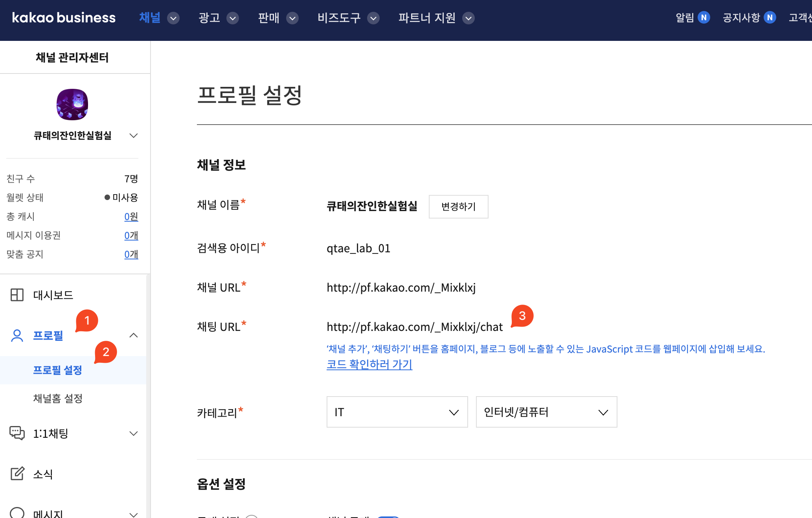This screenshot has height=518, width=812.
Task: Open the 코드 확인하러 가기 link
Action: 369,364
